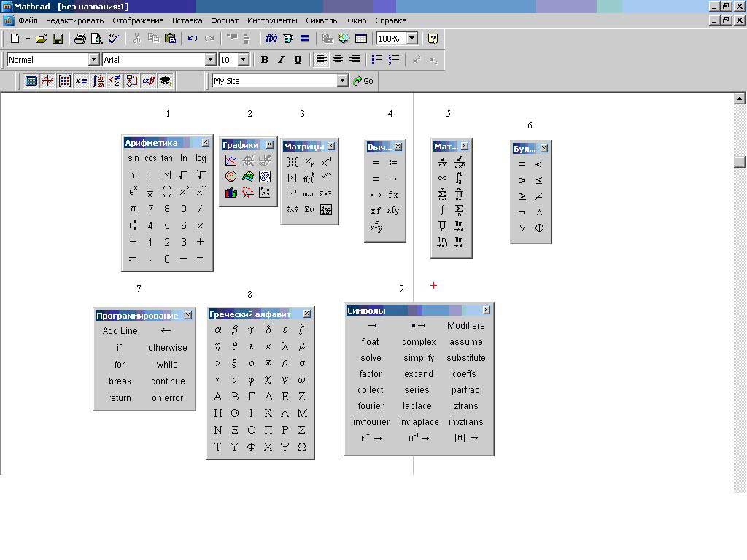
Task: Open the Инструменты menu
Action: pos(272,20)
